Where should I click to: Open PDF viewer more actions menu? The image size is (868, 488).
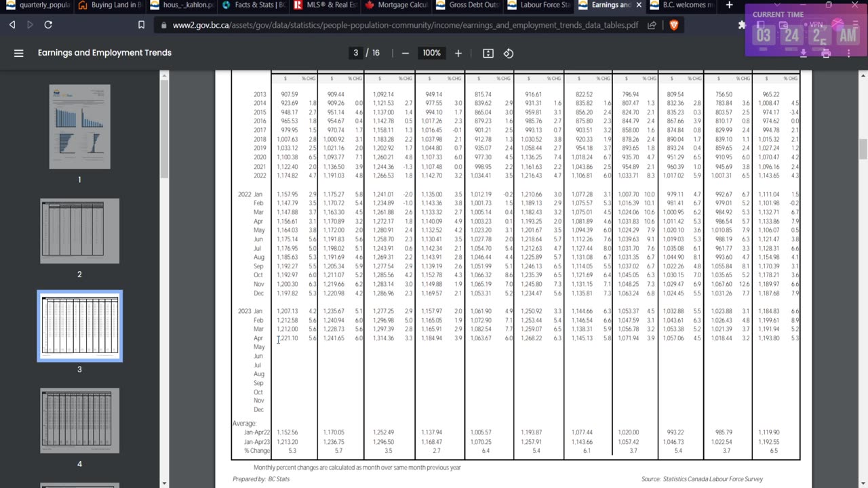(x=848, y=53)
